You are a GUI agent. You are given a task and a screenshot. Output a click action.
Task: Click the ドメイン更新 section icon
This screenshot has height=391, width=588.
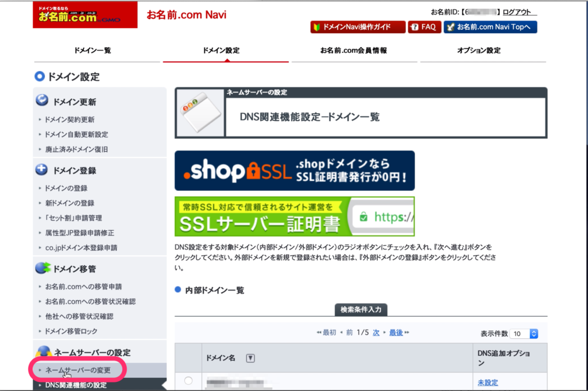pyautogui.click(x=42, y=101)
